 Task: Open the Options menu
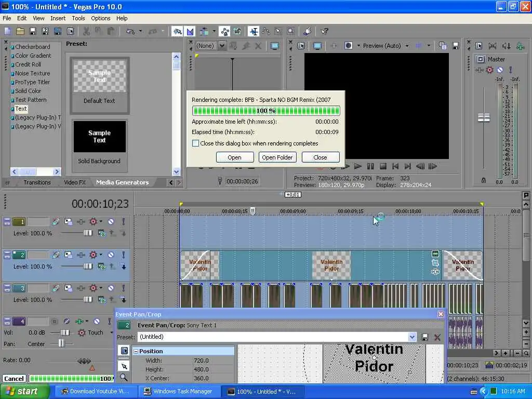(100, 18)
